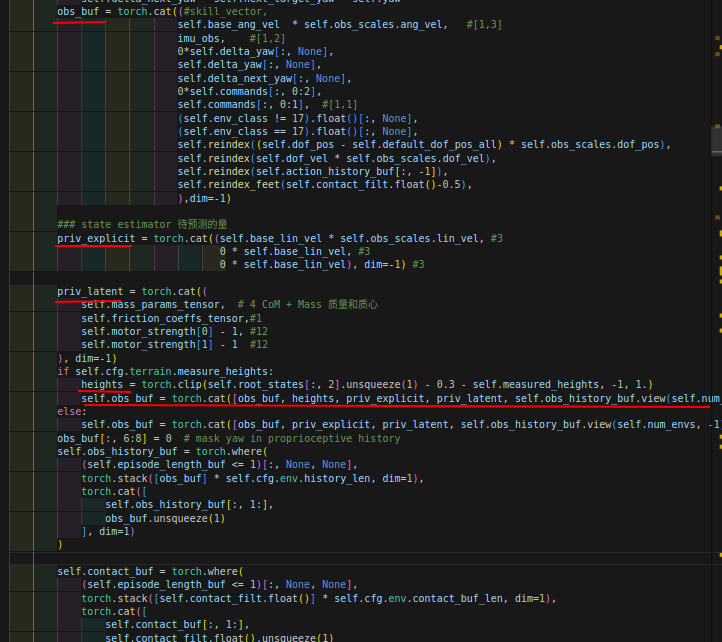The height and width of the screenshot is (642, 722).
Task: Click 'self.obs_scales.dof_vel' identifier
Action: coord(415,159)
